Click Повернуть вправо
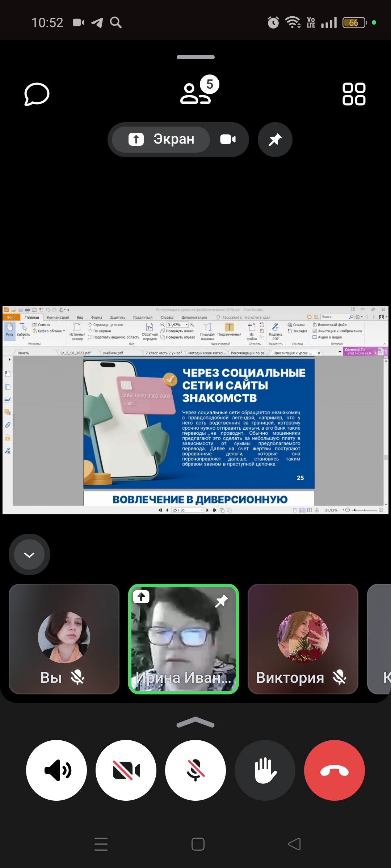 pyautogui.click(x=178, y=337)
